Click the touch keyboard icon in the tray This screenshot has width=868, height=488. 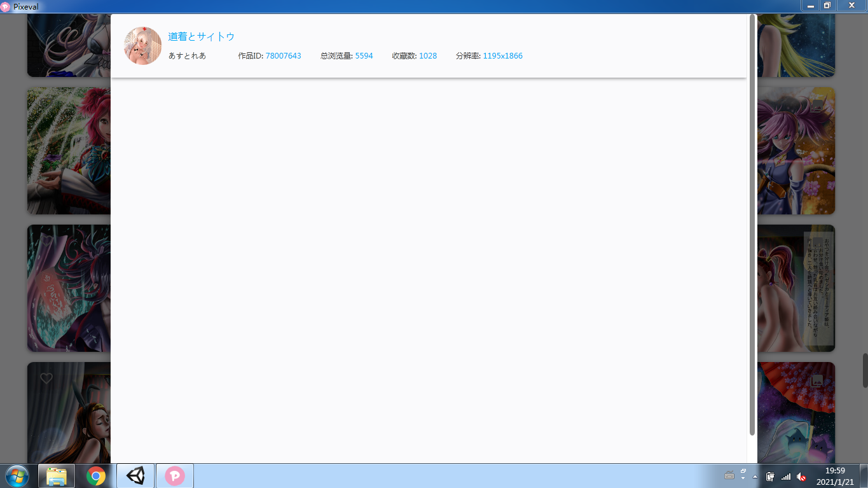pyautogui.click(x=729, y=476)
